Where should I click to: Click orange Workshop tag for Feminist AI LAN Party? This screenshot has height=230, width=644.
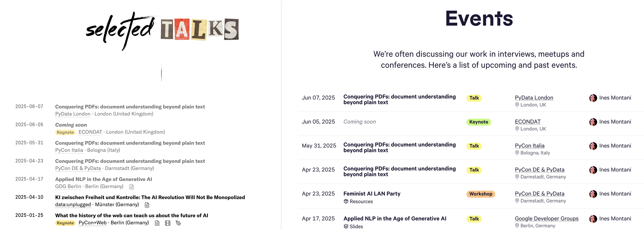[481, 194]
